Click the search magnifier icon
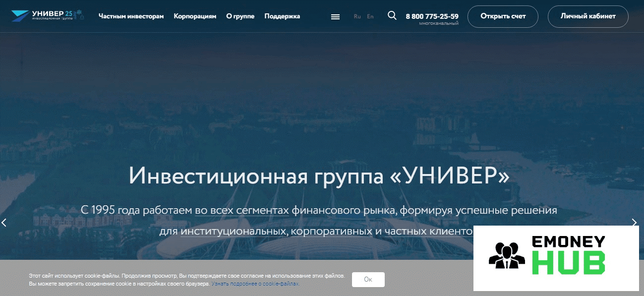644x296 pixels. tap(392, 15)
